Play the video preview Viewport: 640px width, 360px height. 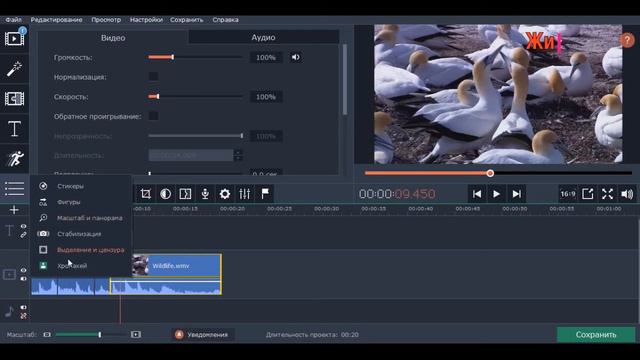click(496, 194)
